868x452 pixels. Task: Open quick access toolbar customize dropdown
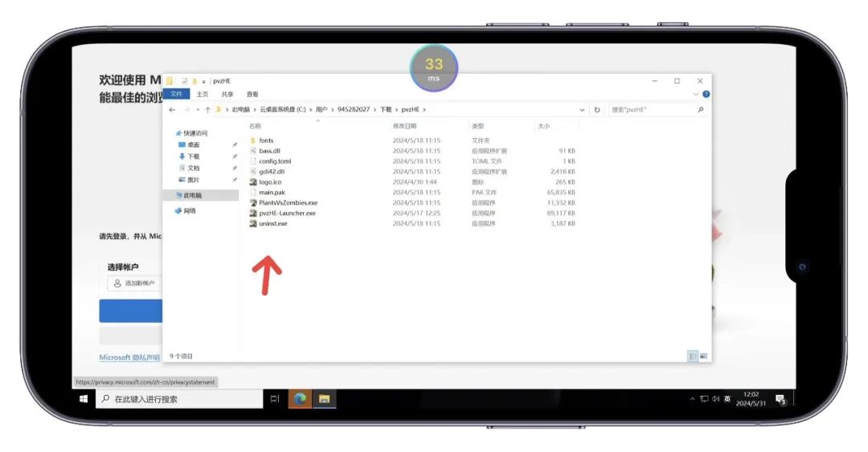(x=203, y=81)
